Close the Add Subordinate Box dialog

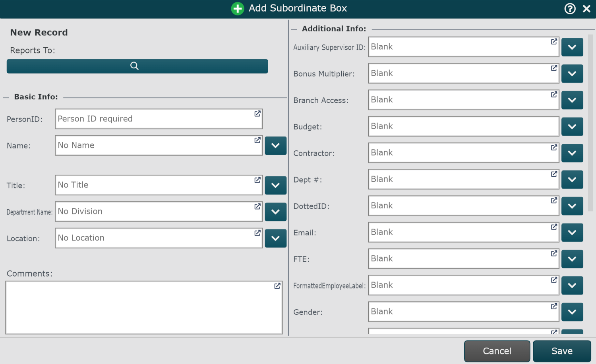click(586, 9)
